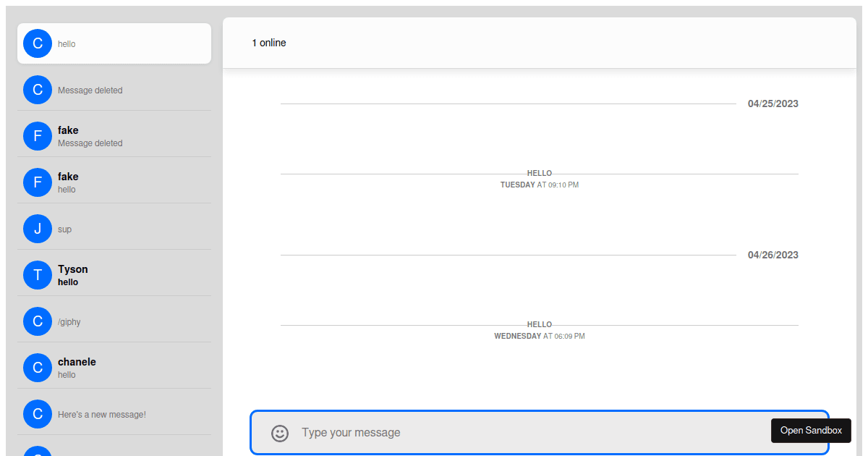
Task: Click the avatar beside "Here's a new message!"
Action: point(38,414)
